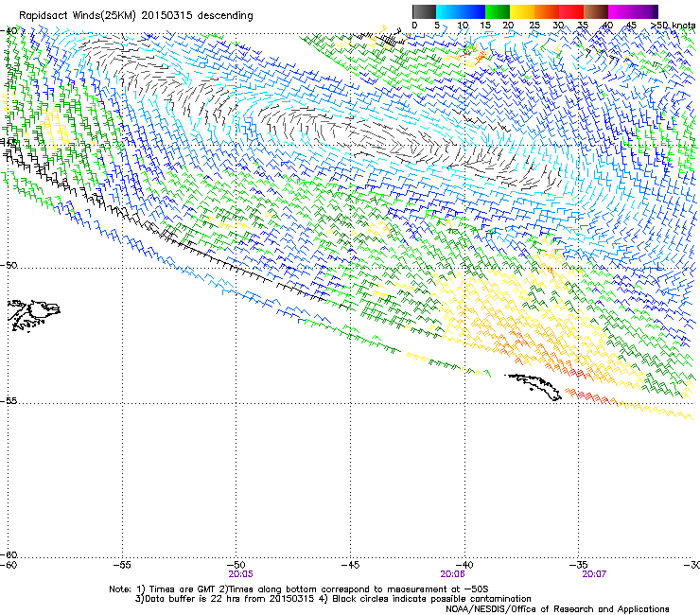Select the green 15-20 knots legend swatch
The height and width of the screenshot is (615, 700).
pyautogui.click(x=498, y=11)
